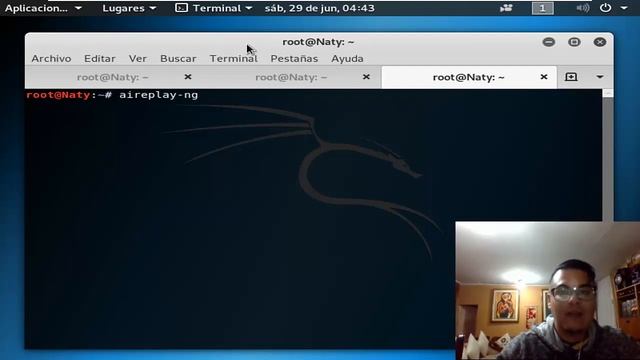Open the Editar menu
This screenshot has height=360, width=640.
click(x=100, y=59)
